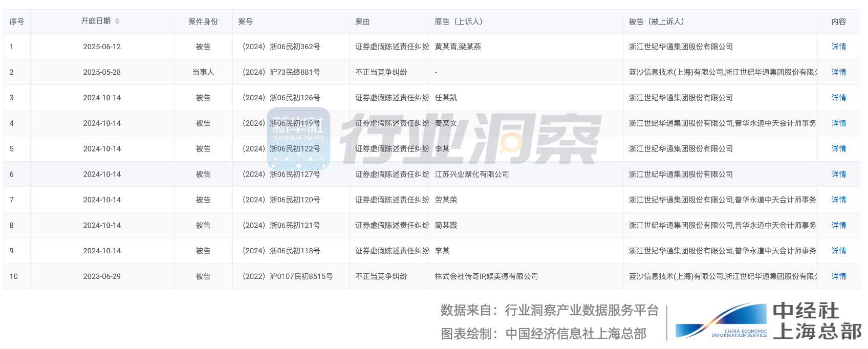
Task: Open 详情 for case 浙06民初126号
Action: [x=838, y=98]
